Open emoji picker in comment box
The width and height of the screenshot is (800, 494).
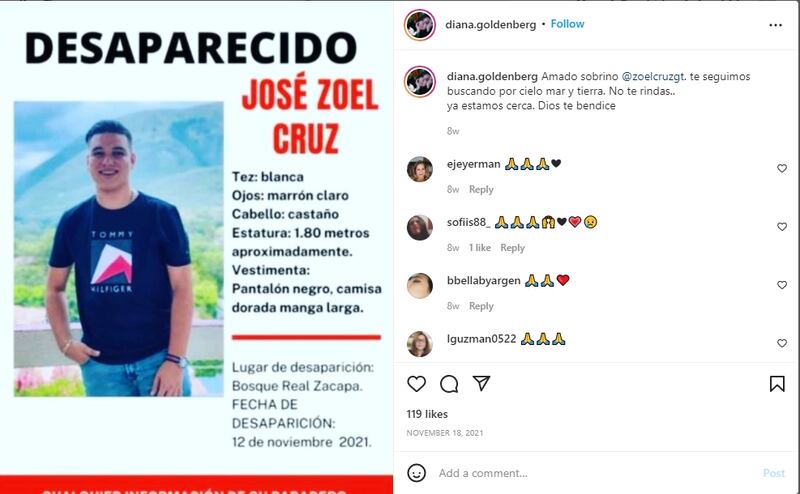pyautogui.click(x=416, y=473)
